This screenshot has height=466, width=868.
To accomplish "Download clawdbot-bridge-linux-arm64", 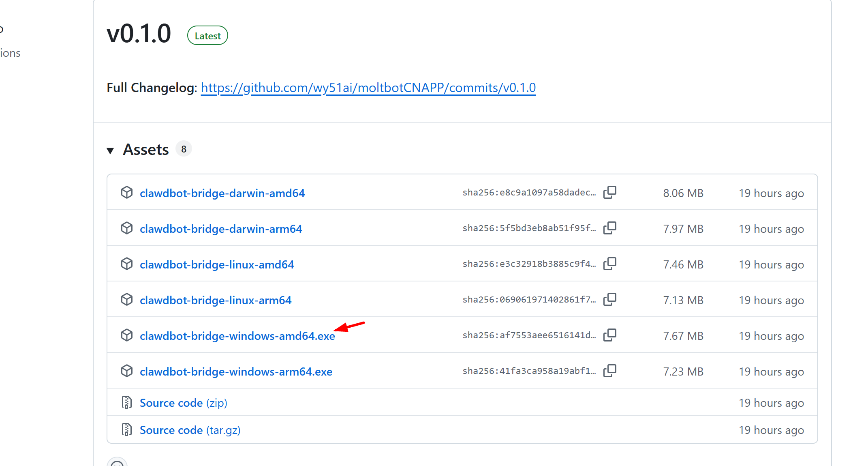I will 216,300.
